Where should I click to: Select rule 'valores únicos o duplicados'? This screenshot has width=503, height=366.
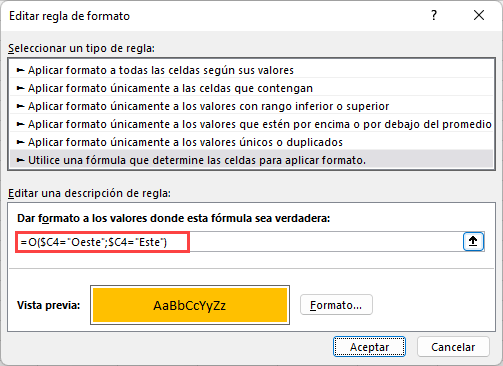(251, 142)
